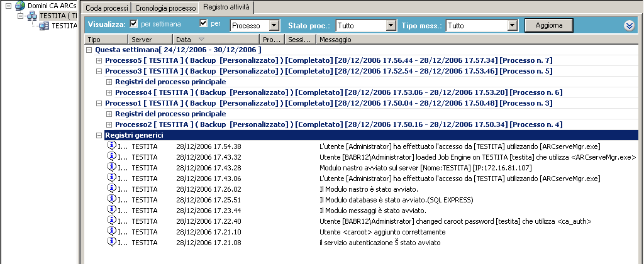Click info icon on 17.43.28 log row
This screenshot has height=264, width=644.
coord(112,167)
